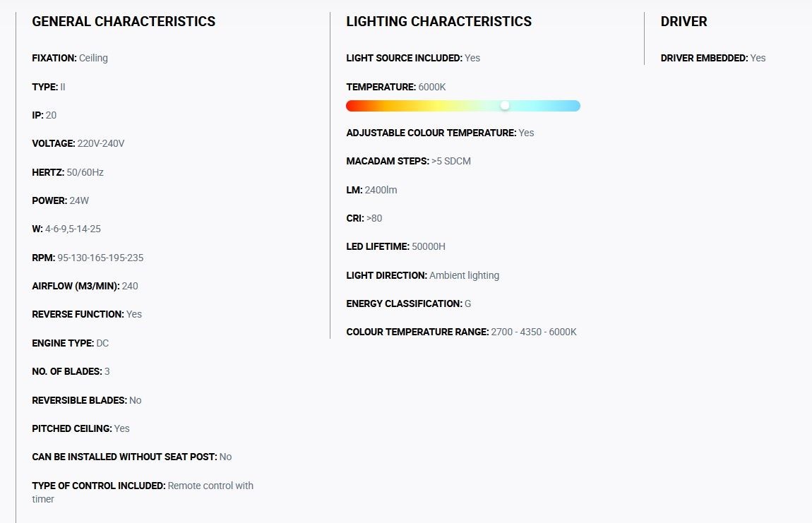Click the Airflow (M3/MIN) 240 row
812x523 pixels.
(x=85, y=286)
